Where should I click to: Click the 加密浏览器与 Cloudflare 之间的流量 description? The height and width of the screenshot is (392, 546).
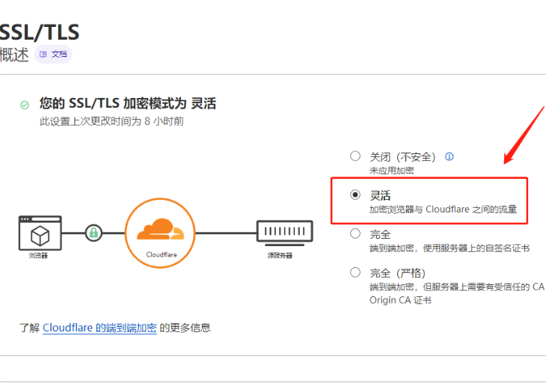[x=443, y=209]
